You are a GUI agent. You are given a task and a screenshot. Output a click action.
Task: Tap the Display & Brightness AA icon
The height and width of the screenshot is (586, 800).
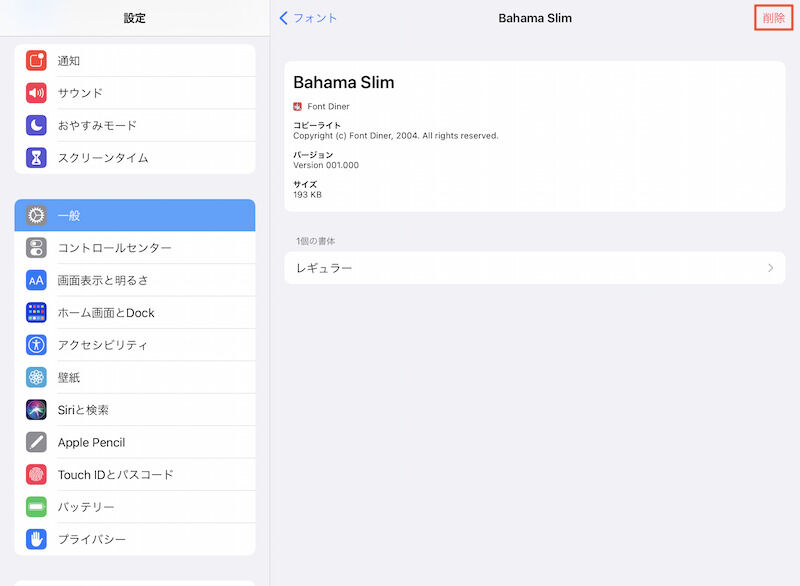click(36, 280)
